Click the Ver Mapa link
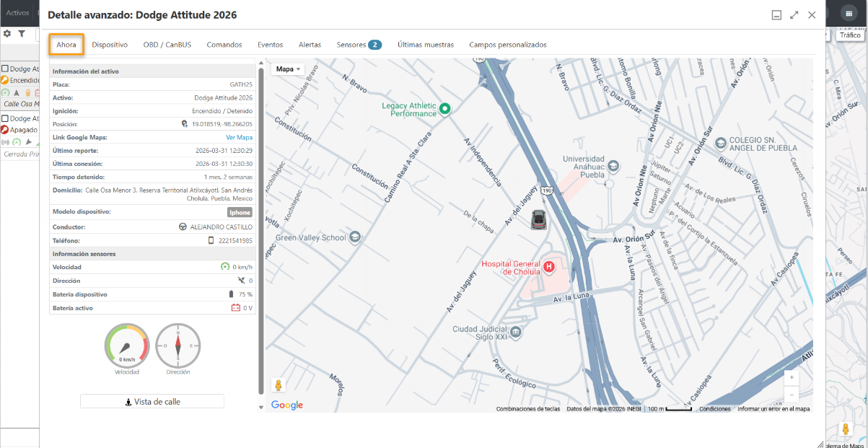 point(240,138)
